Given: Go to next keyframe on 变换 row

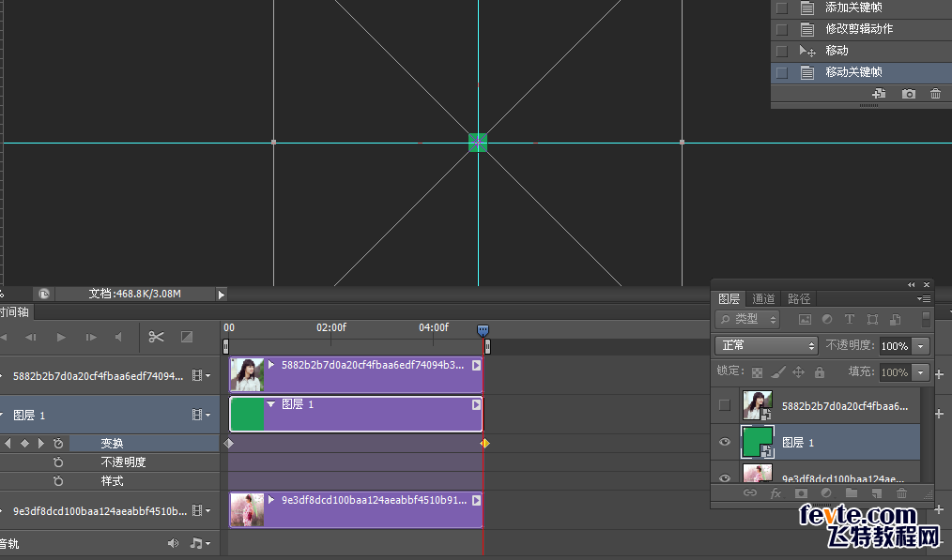Looking at the screenshot, I should tap(40, 444).
